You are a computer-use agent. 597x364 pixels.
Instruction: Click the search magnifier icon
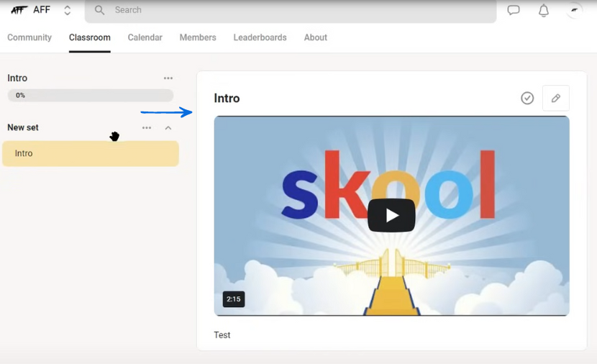(99, 10)
